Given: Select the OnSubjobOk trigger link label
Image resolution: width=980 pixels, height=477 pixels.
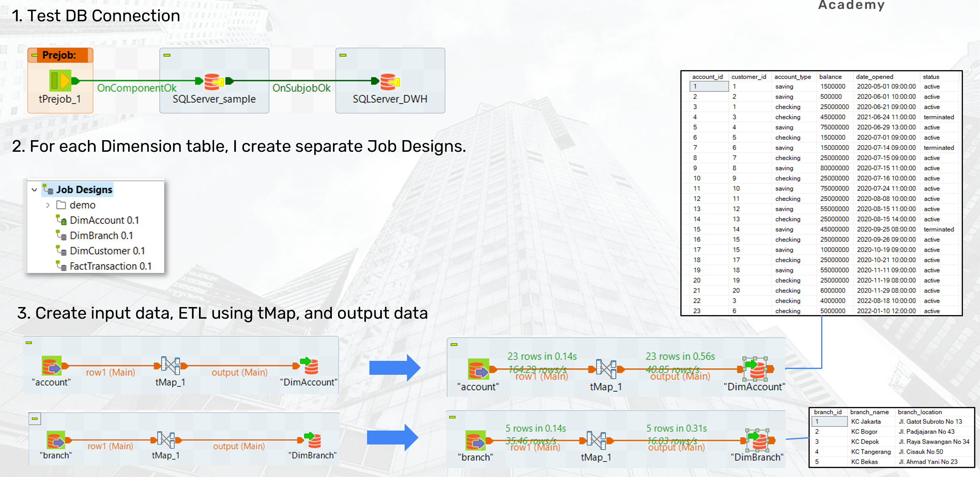Looking at the screenshot, I should point(301,88).
